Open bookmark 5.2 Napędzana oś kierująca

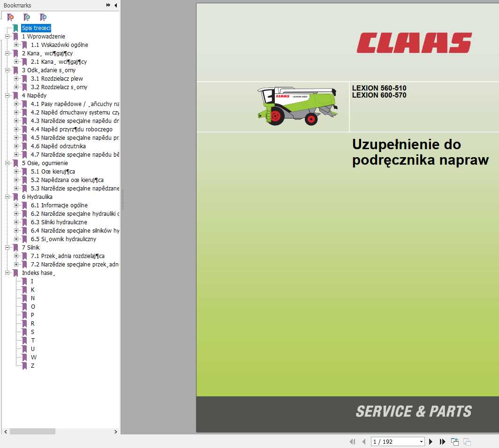click(67, 180)
